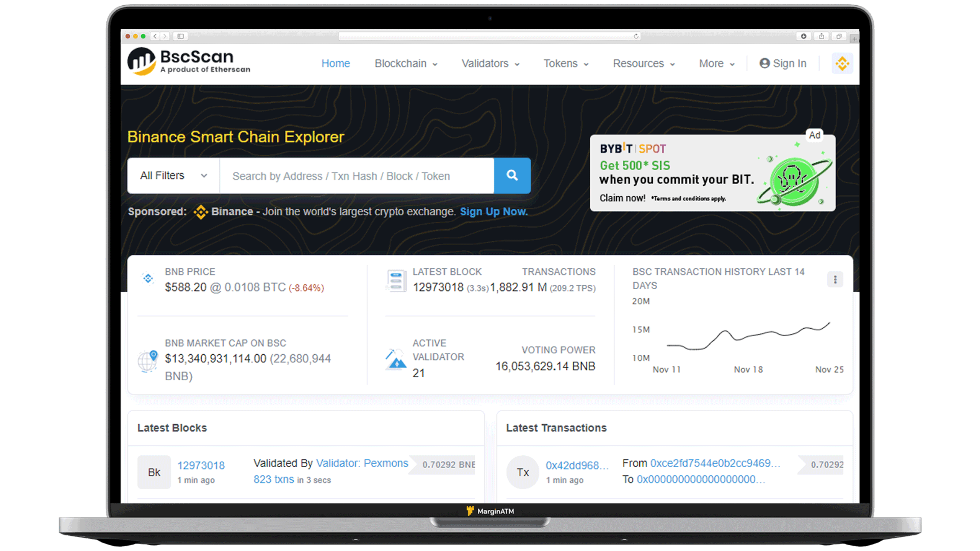Click the Binance BNB symbol icon
Viewport: 980px width, 551px height.
(x=842, y=63)
